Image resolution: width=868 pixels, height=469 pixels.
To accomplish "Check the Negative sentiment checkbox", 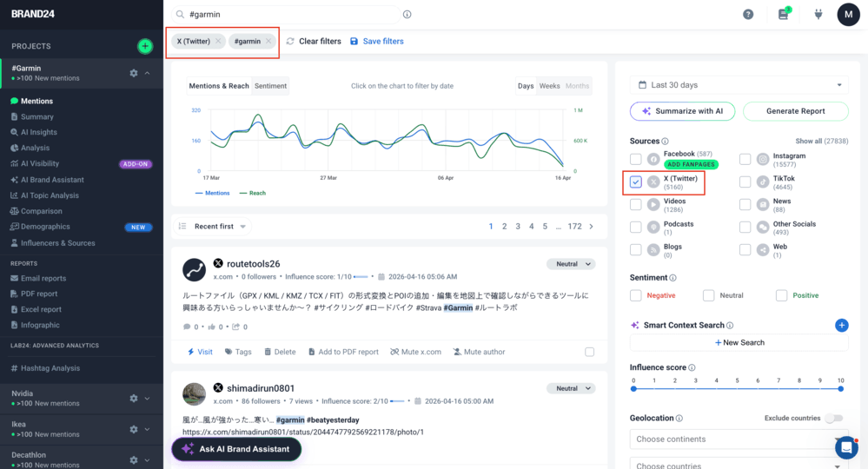I will point(636,295).
